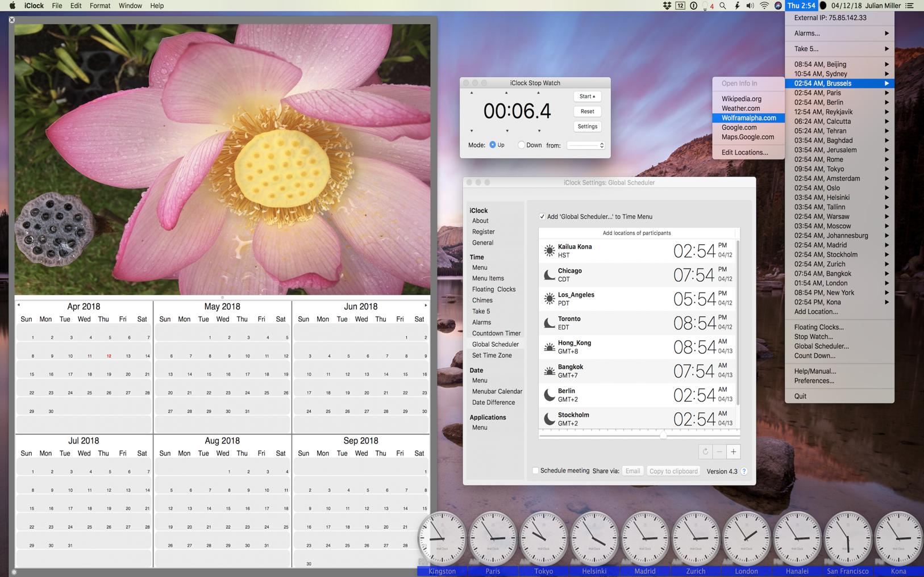Click the Kingston floating clock face

tap(442, 538)
